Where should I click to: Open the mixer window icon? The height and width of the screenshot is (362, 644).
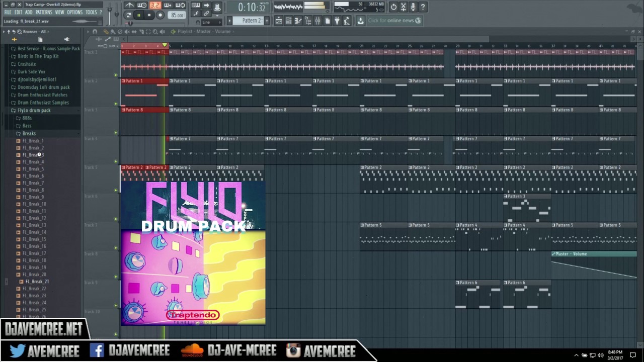tap(317, 21)
